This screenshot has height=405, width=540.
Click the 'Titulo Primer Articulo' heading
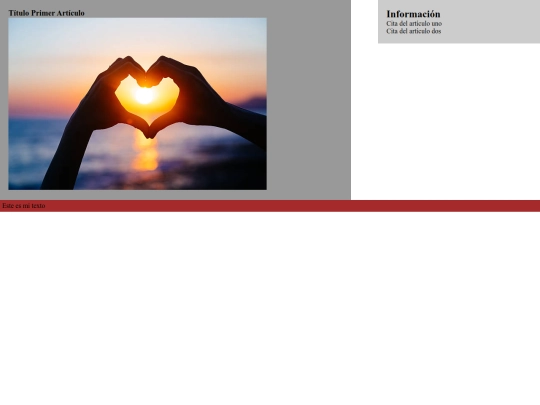(x=46, y=13)
